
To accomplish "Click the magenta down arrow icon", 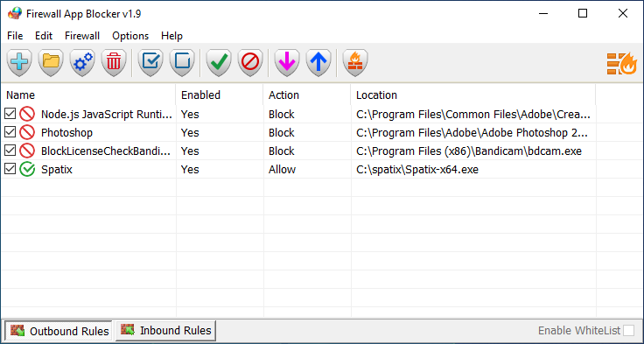I will point(287,62).
